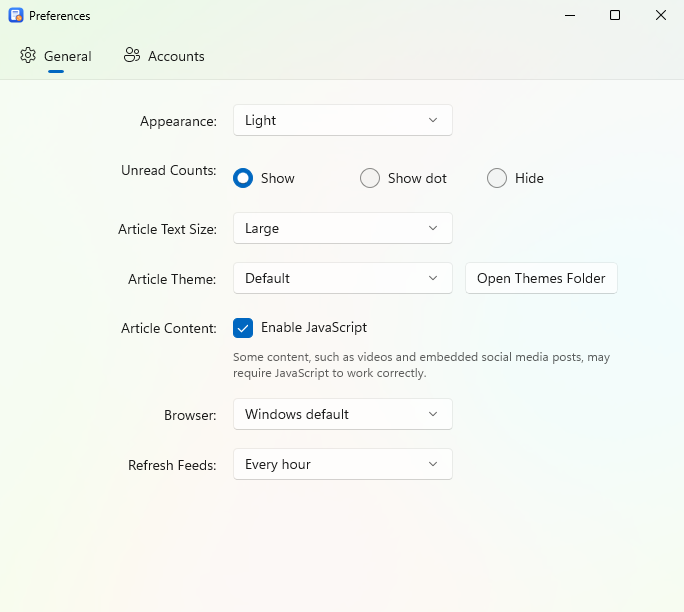Expand the Refresh Feeds dropdown

click(x=342, y=464)
